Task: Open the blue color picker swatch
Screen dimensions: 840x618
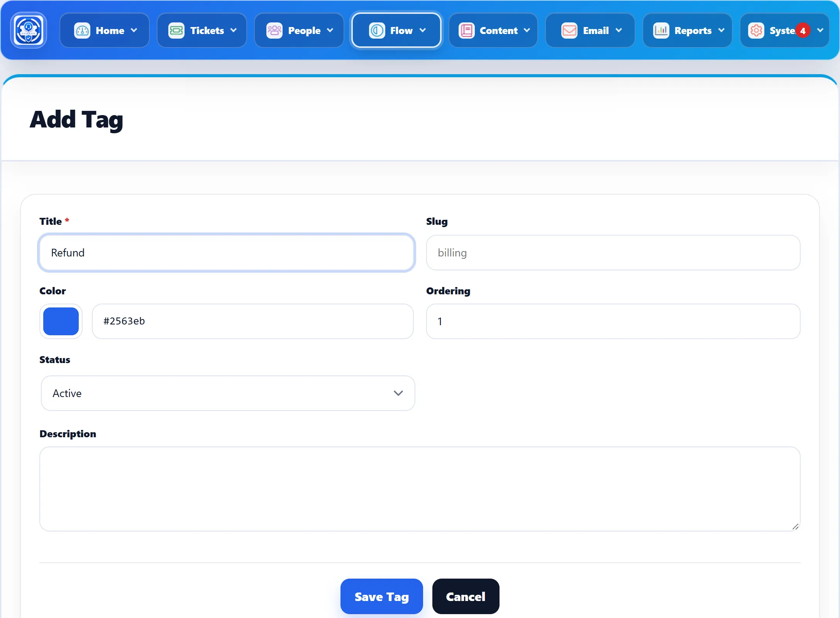Action: pyautogui.click(x=61, y=321)
